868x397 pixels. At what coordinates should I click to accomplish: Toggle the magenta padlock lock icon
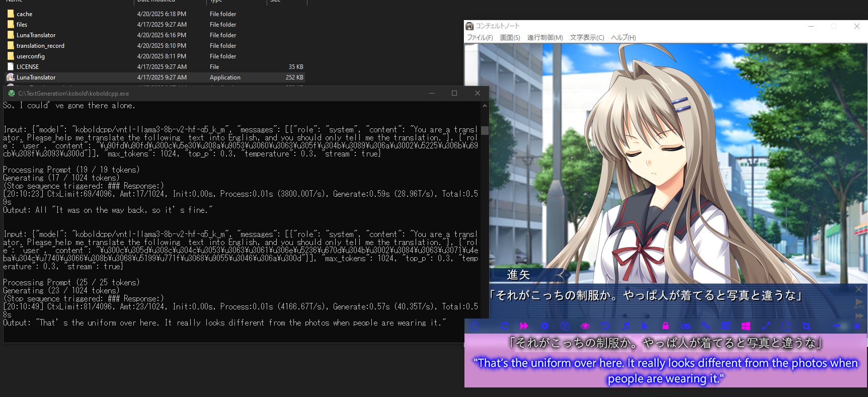pyautogui.click(x=665, y=326)
